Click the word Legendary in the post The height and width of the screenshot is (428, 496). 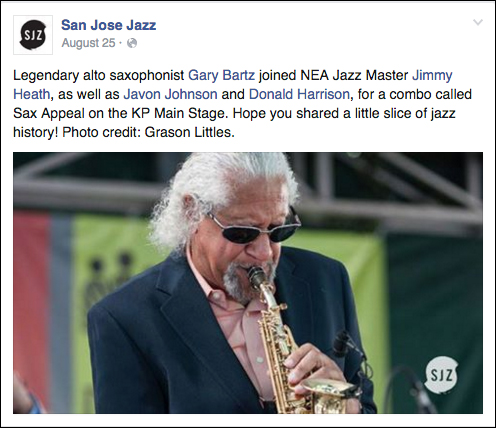point(46,75)
